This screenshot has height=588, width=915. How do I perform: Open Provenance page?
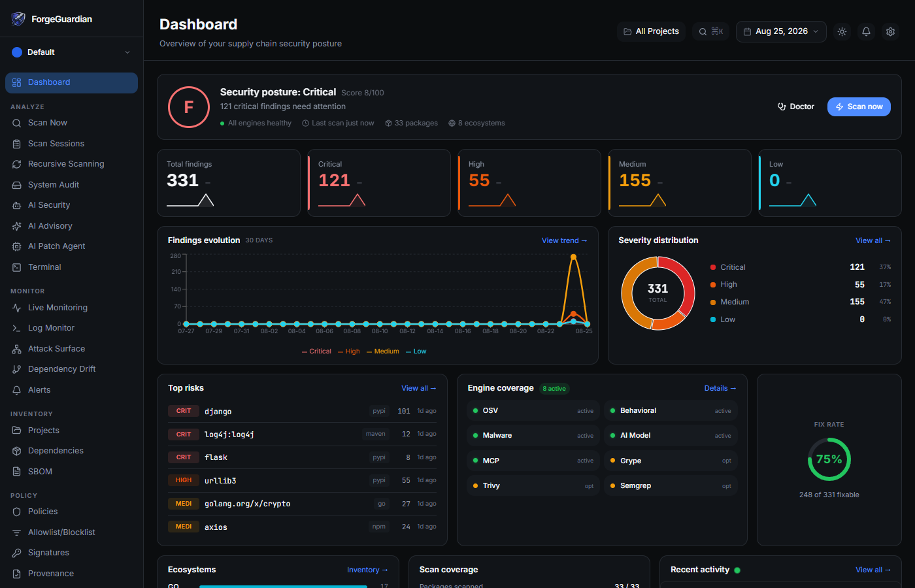click(71, 574)
